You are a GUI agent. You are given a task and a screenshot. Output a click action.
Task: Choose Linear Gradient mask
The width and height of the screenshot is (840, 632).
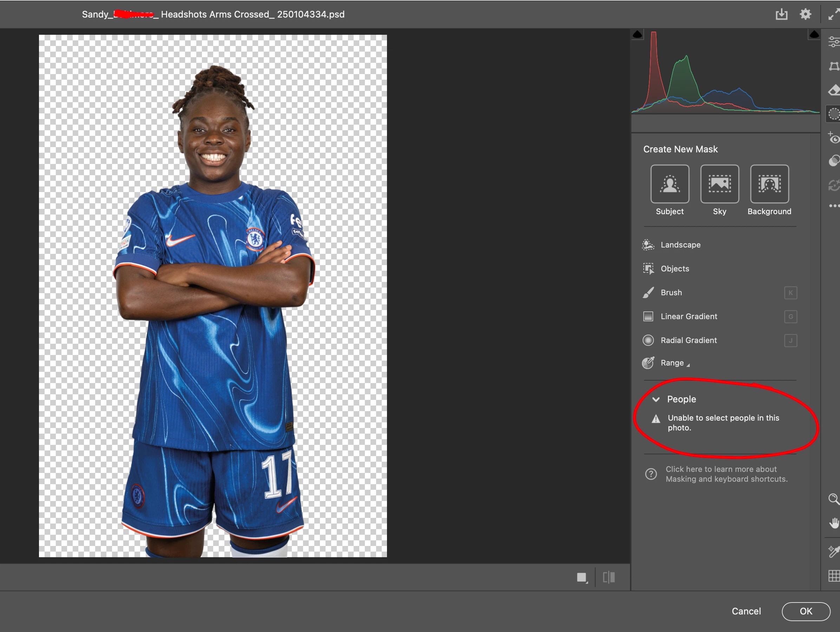[x=689, y=316]
